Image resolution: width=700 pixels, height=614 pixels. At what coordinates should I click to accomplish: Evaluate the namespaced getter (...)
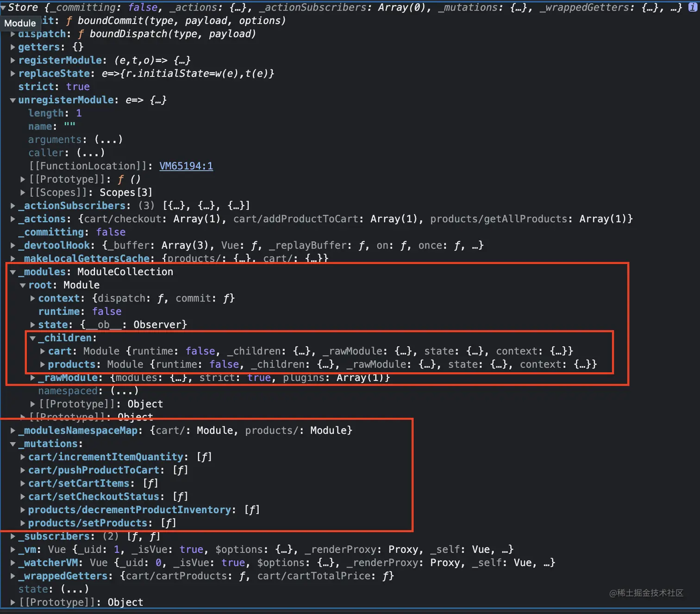tap(124, 391)
